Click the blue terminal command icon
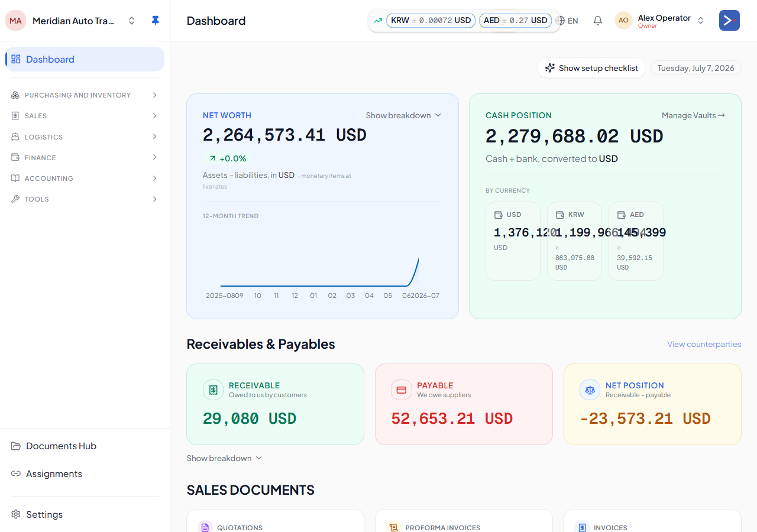 click(729, 21)
